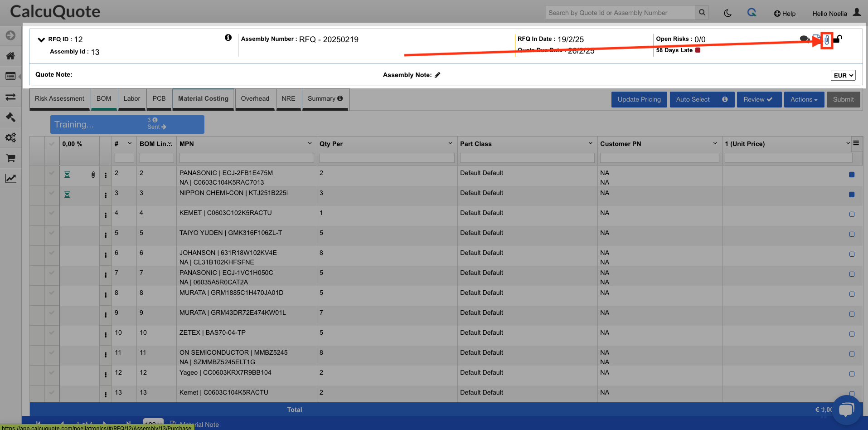The image size is (868, 430).
Task: Open Qty Per column chevron
Action: click(x=451, y=143)
